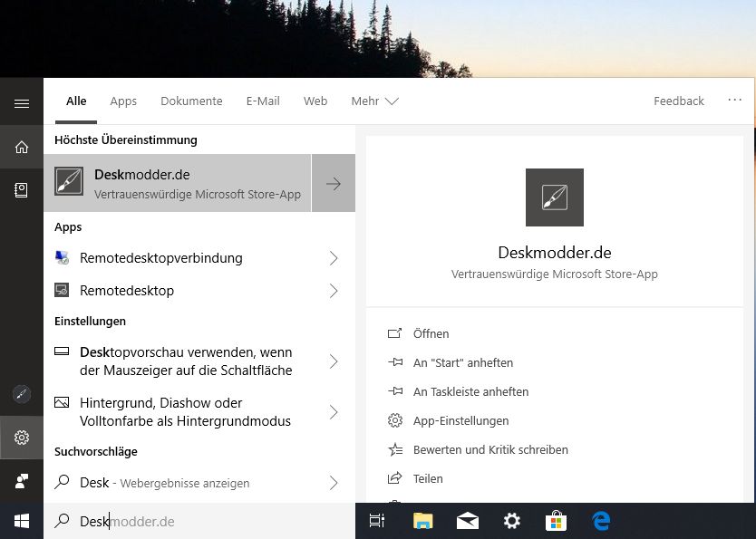Switch to the Apps tab
The width and height of the screenshot is (756, 539).
point(123,101)
